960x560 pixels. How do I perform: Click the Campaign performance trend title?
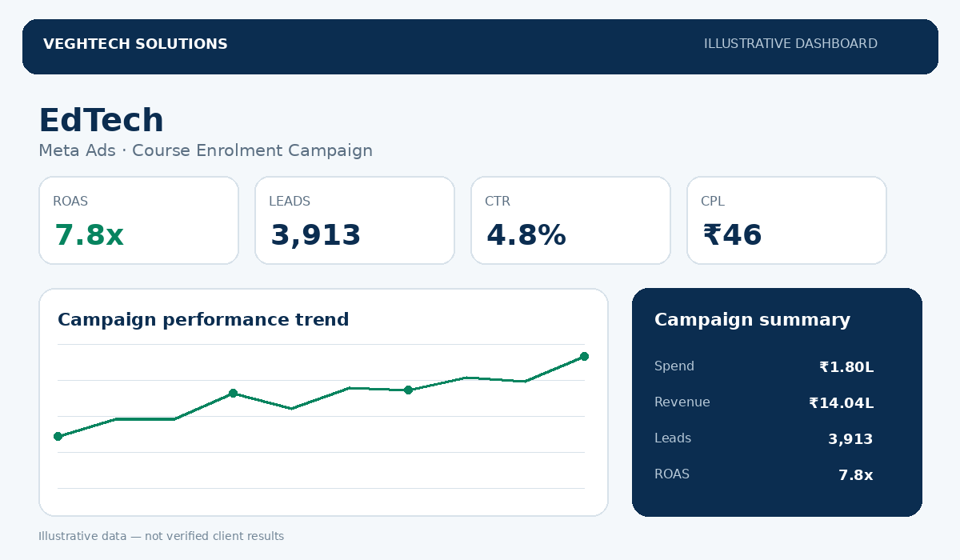[x=203, y=320]
